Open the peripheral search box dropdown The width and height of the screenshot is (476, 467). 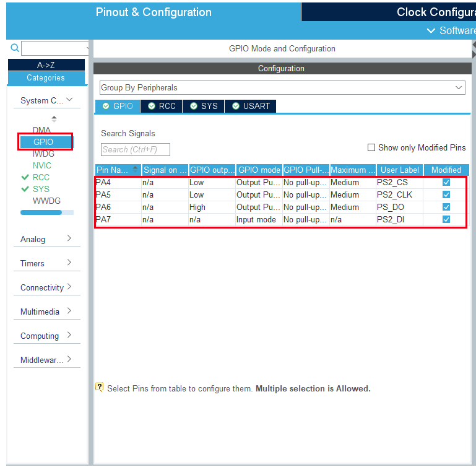coord(87,48)
